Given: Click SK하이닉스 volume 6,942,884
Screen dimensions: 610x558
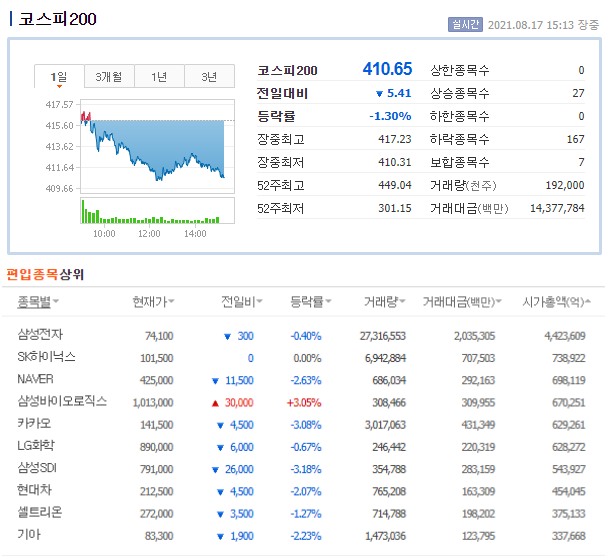Looking at the screenshot, I should coord(385,358).
